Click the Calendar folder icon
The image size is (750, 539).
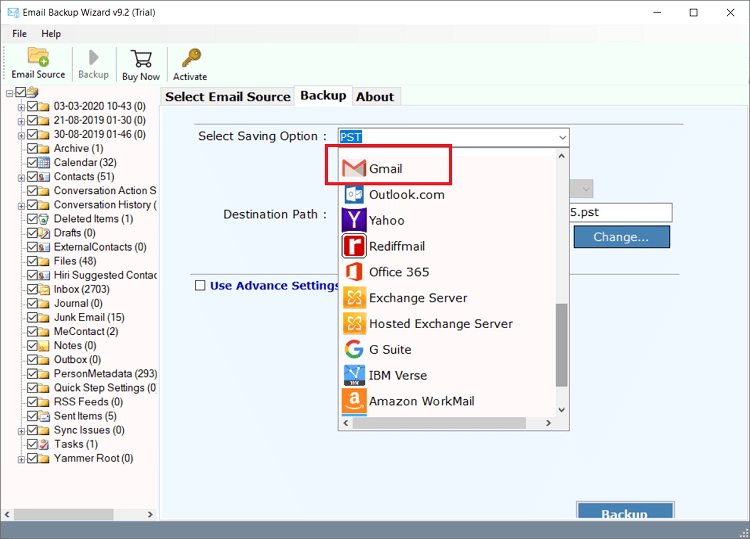(x=44, y=163)
